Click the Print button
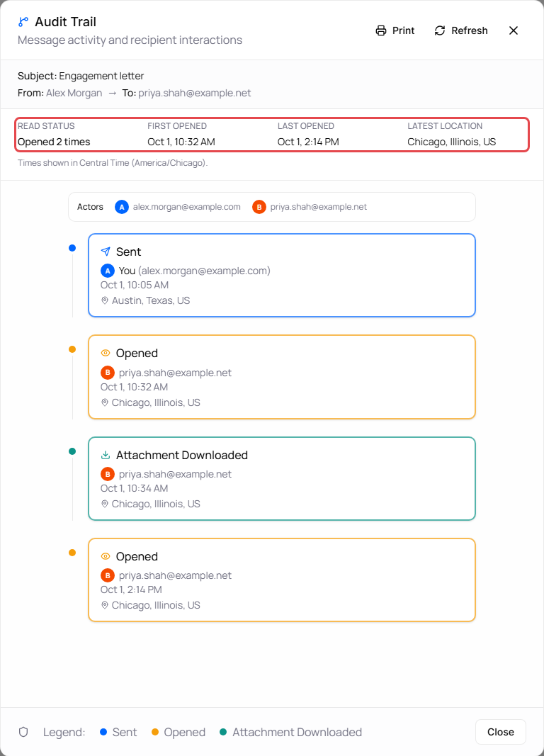Viewport: 544px width, 756px height. coord(395,30)
